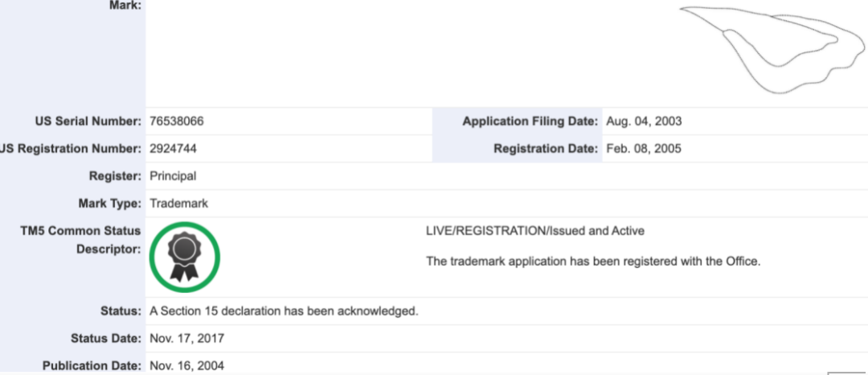The width and height of the screenshot is (868, 375).
Task: Click the Publication Date label
Action: click(92, 366)
